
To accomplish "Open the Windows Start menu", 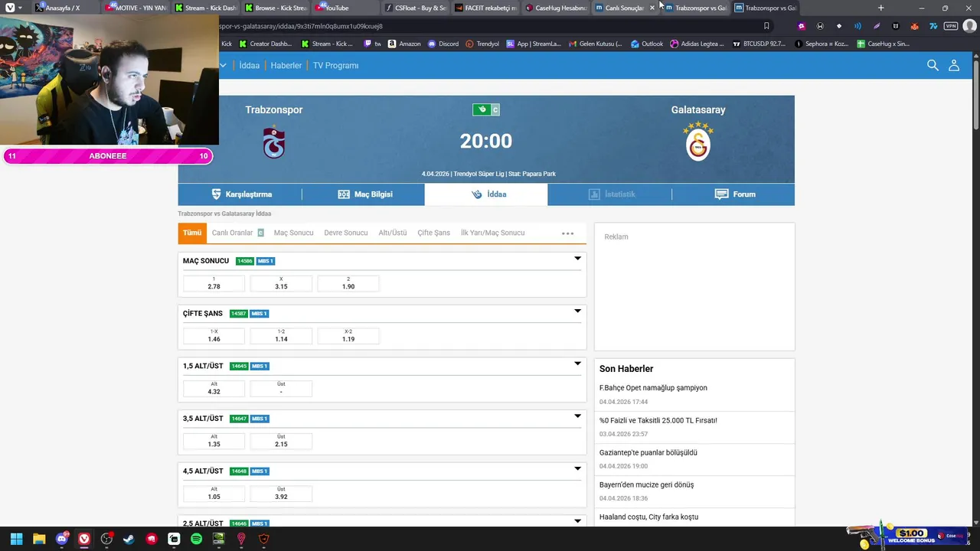I will 16,539.
